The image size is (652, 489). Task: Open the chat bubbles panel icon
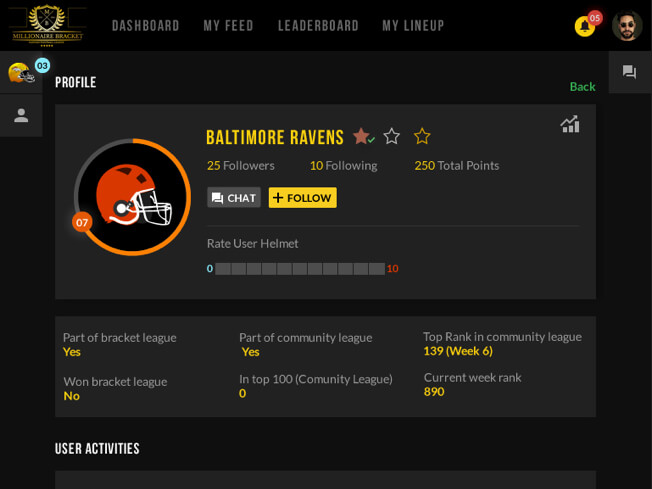tap(629, 72)
